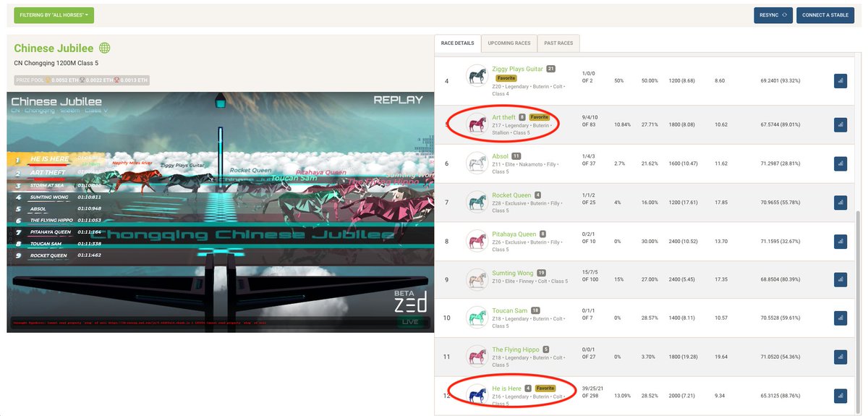
Task: Click Sumting Wong's horse avatar
Action: (x=476, y=281)
